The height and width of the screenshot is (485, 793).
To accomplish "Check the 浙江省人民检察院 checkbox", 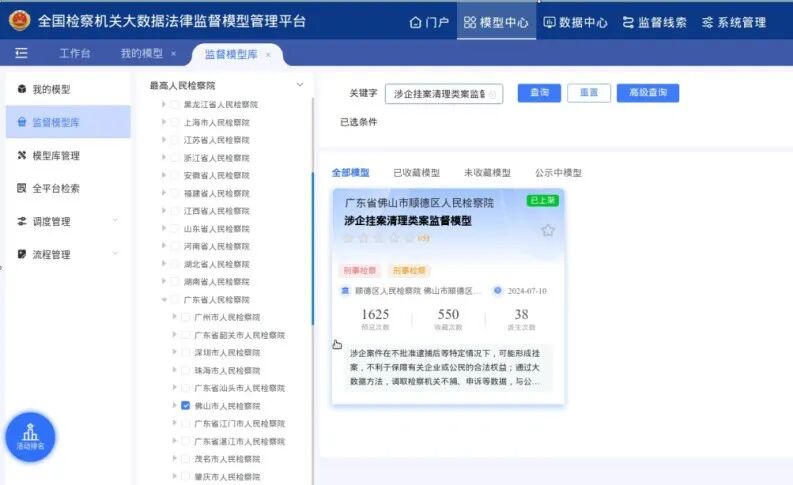I will pos(175,158).
